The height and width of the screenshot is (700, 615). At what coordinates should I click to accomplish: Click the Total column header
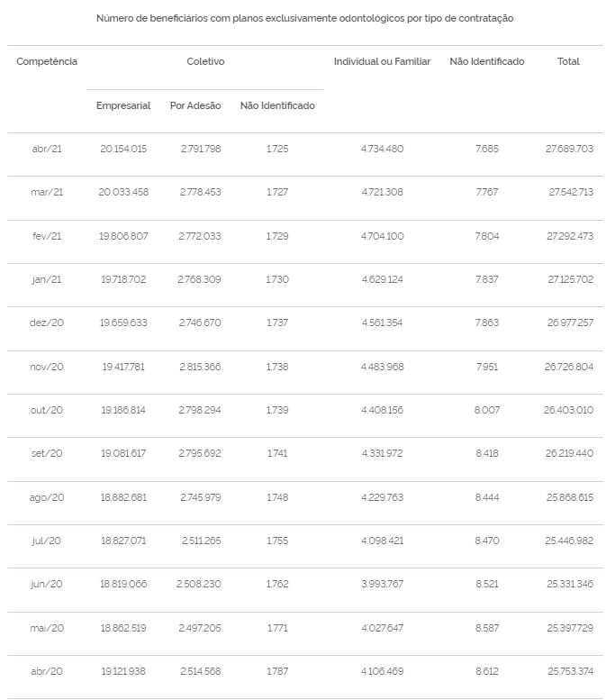[568, 61]
